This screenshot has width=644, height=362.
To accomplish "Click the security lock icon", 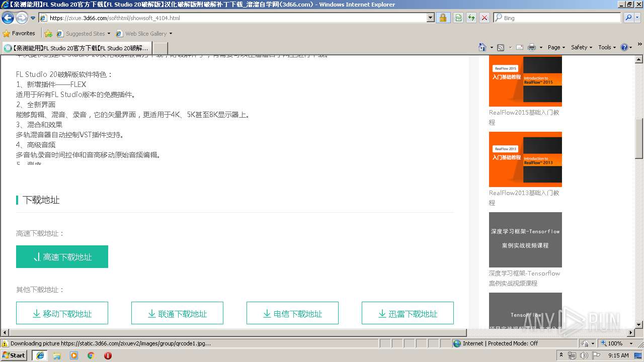I will coord(443,18).
